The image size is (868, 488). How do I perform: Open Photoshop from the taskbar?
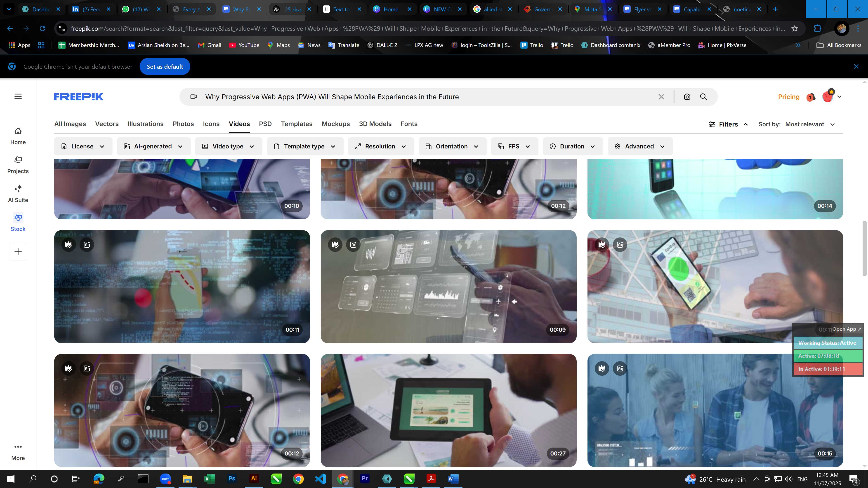[232, 479]
